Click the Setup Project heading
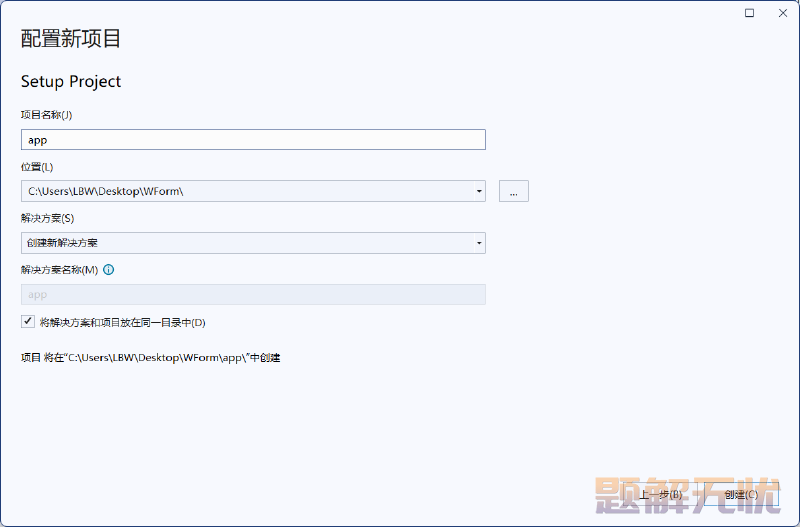This screenshot has width=800, height=527. click(x=71, y=82)
